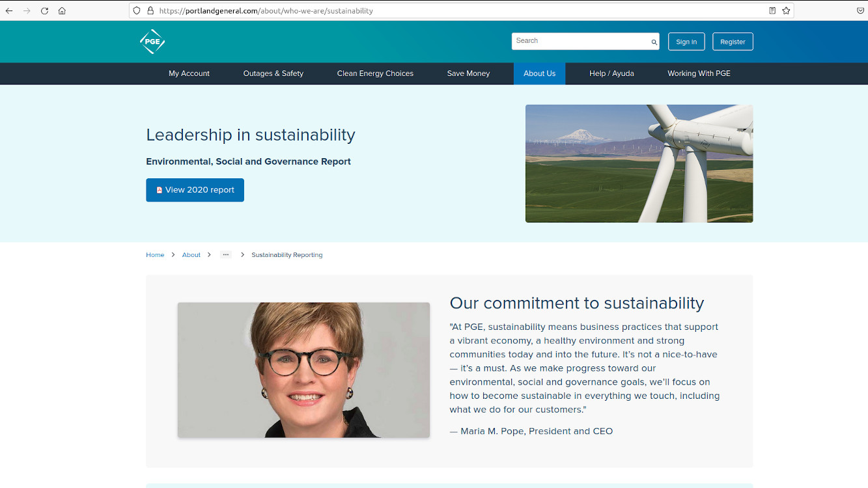Focus the Search input field
The height and width of the screenshot is (488, 868).
click(x=581, y=41)
